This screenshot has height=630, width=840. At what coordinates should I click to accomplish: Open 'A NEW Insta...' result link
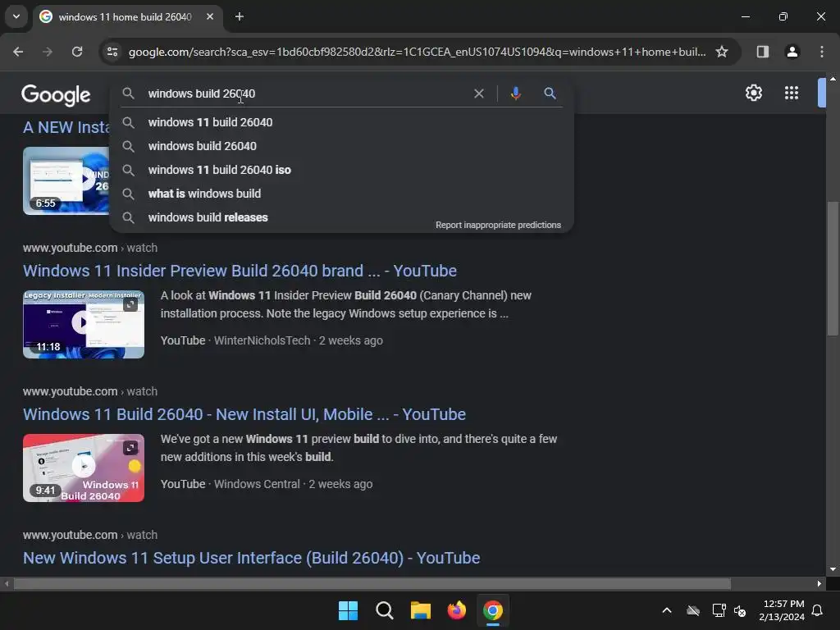[x=66, y=127]
